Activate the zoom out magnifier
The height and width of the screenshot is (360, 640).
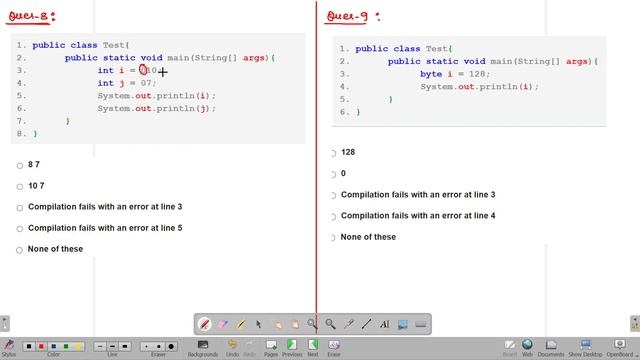[330, 324]
